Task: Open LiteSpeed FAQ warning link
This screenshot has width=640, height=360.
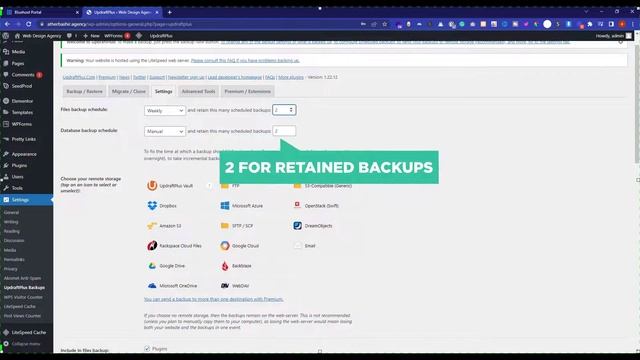Action: tap(245, 60)
